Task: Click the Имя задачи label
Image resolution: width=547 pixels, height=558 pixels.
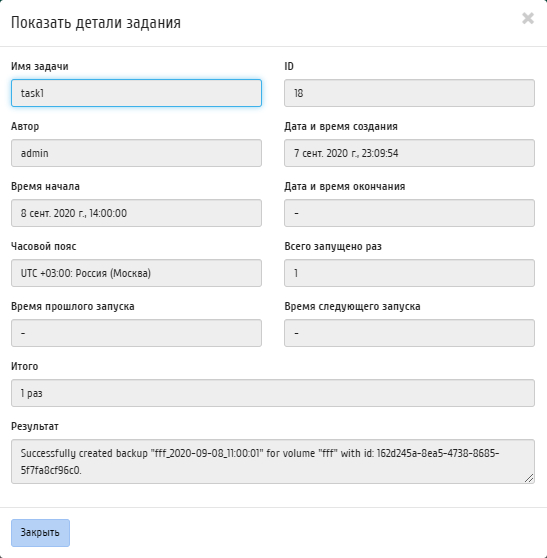Action: pos(40,67)
